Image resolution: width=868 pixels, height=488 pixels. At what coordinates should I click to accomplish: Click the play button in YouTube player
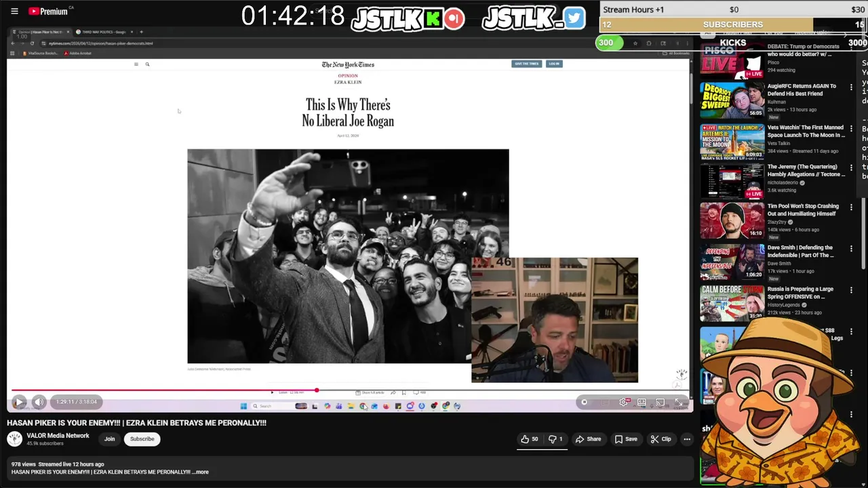click(x=19, y=402)
